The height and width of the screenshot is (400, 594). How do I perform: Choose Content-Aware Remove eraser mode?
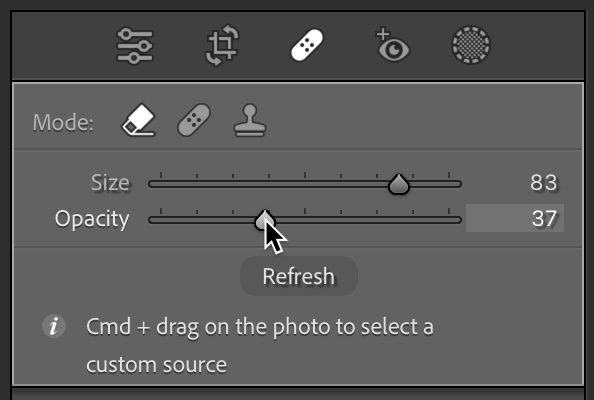[x=139, y=120]
